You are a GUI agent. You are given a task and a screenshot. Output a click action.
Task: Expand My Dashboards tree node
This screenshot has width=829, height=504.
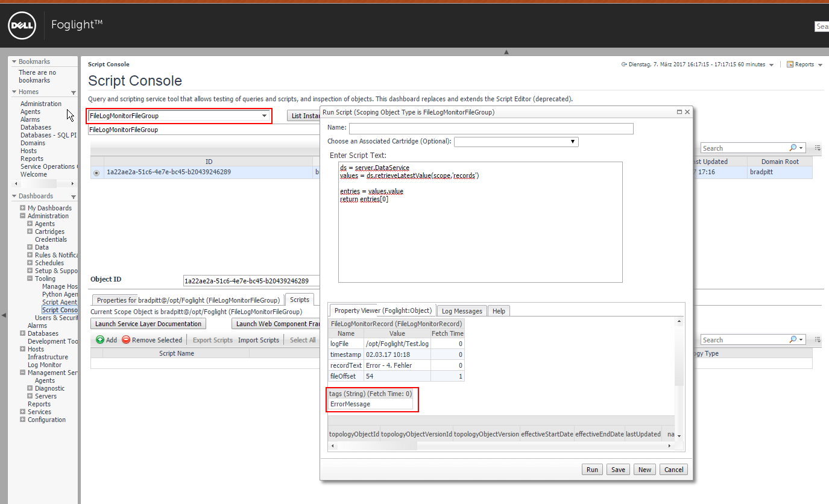[x=22, y=208]
